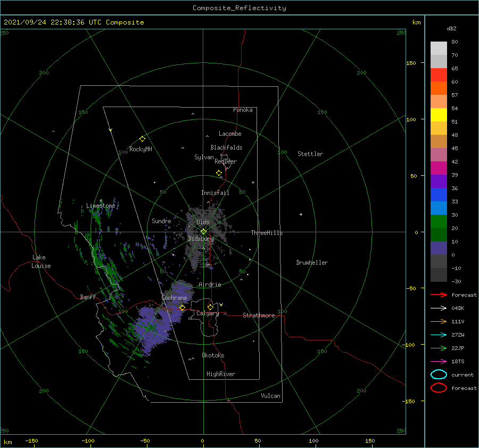
Task: Click the cyan current ellipse icon
Action: [439, 374]
